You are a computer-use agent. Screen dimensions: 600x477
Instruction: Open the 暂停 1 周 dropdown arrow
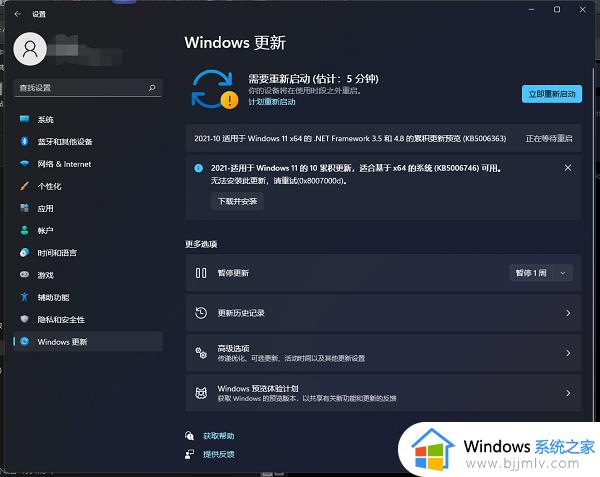[x=563, y=273]
